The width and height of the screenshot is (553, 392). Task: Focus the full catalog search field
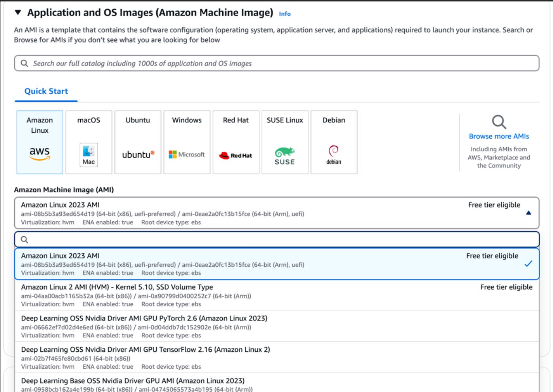pos(277,63)
